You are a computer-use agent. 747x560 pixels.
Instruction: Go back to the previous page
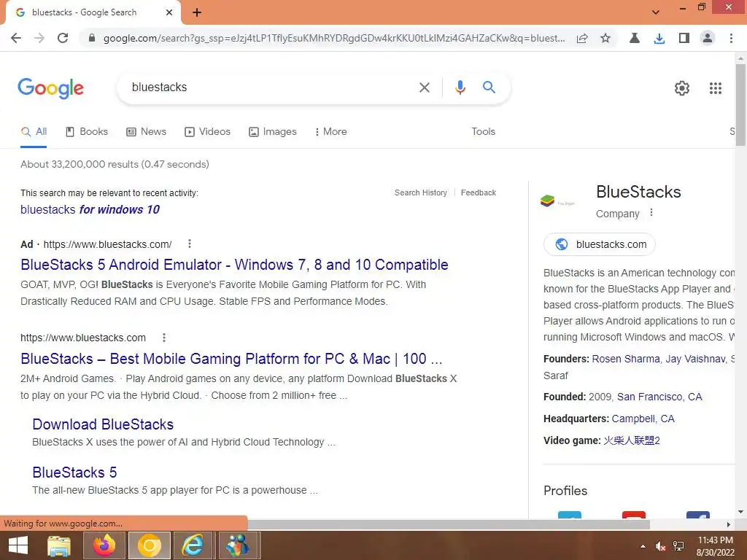point(16,38)
